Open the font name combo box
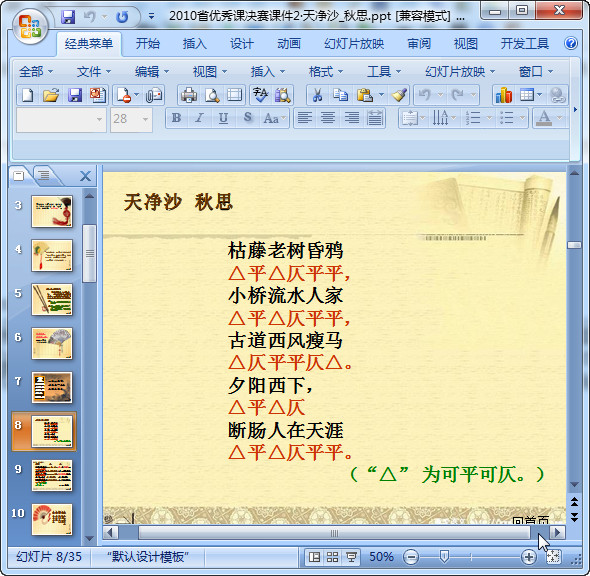 [x=61, y=119]
